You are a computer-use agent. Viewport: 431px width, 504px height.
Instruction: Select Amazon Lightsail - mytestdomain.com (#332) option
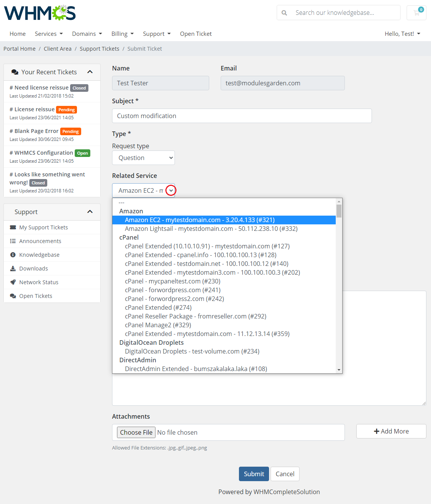(224, 229)
